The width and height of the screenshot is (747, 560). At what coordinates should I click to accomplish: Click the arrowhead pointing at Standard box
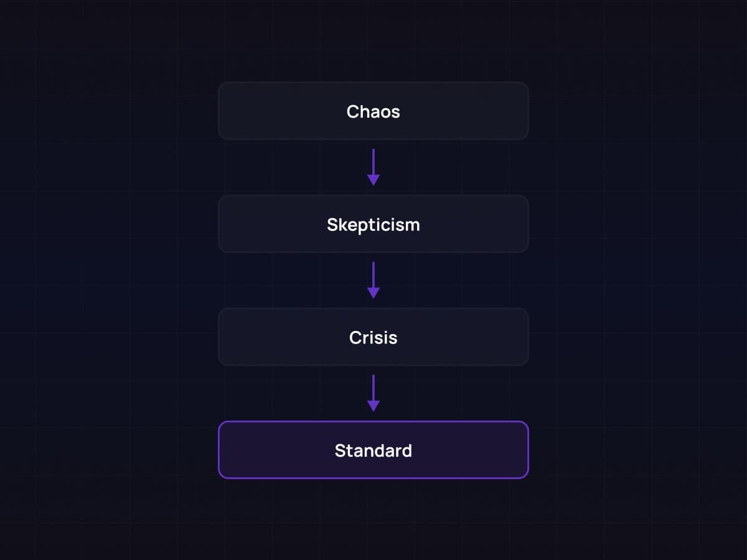374,406
